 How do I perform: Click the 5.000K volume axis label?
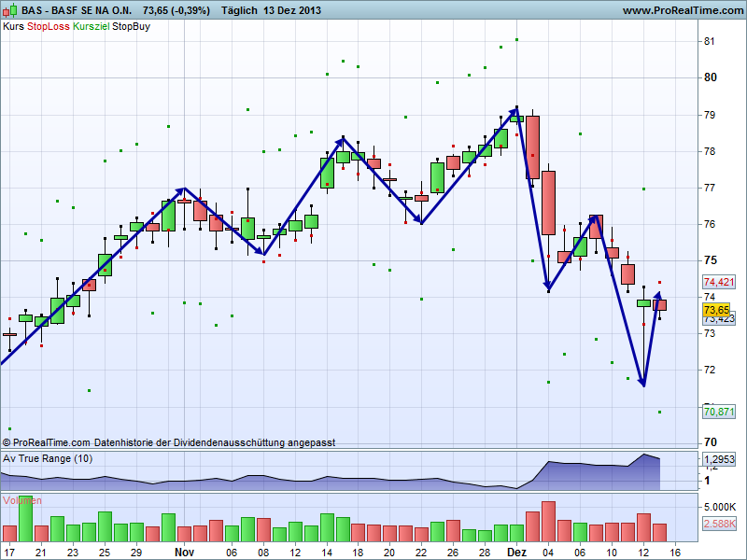tap(720, 507)
